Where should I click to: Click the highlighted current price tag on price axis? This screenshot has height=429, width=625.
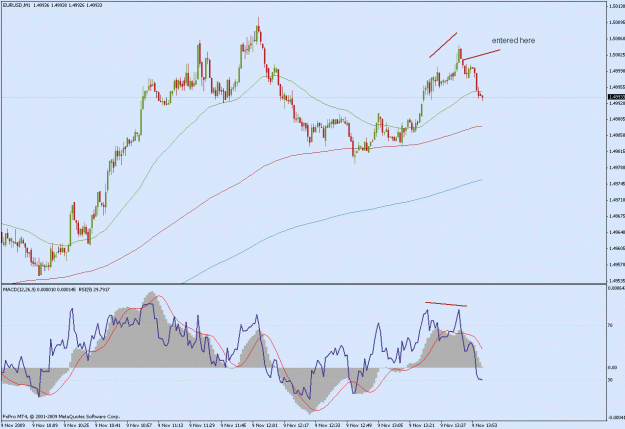point(616,97)
